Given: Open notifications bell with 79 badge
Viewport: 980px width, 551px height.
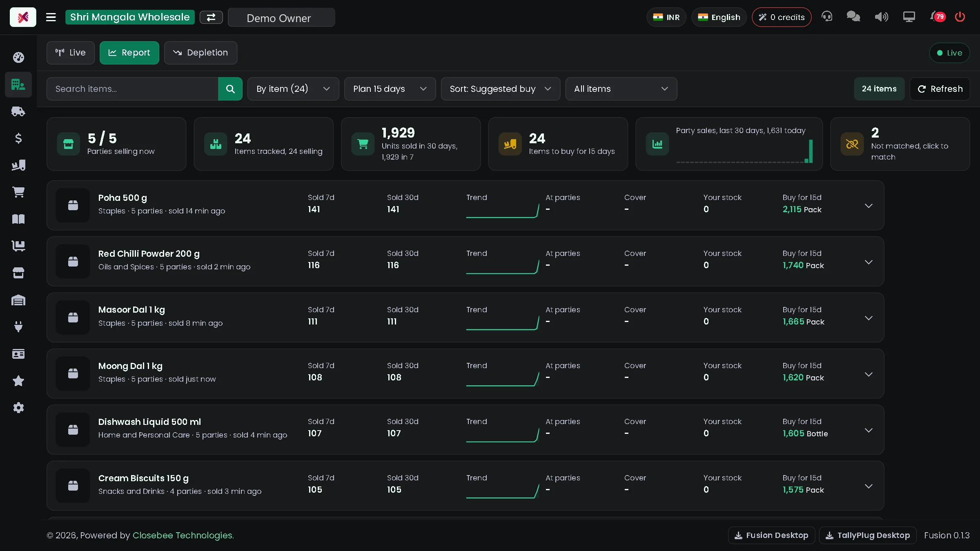Looking at the screenshot, I should tap(938, 17).
